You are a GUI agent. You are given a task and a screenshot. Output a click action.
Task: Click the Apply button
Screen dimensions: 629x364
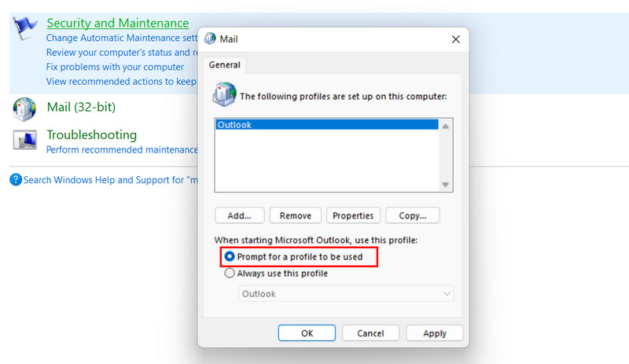[x=435, y=333]
